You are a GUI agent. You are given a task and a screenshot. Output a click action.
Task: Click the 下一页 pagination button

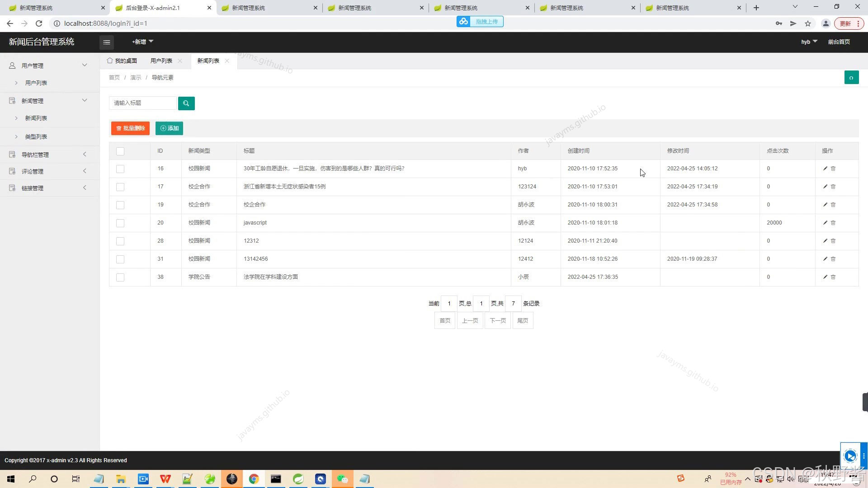click(497, 321)
